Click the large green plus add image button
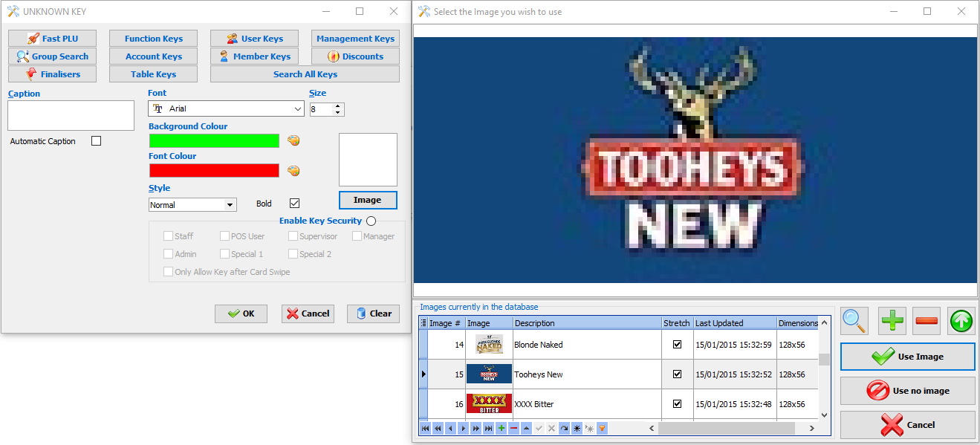The height and width of the screenshot is (445, 980). click(892, 321)
